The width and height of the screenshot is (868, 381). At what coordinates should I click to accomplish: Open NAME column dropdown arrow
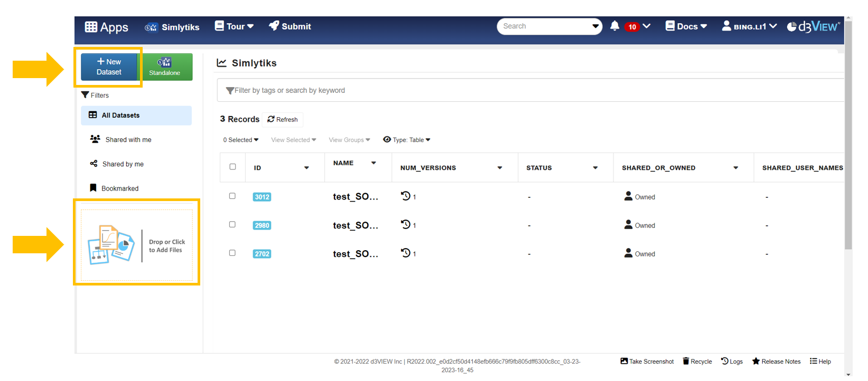point(374,163)
